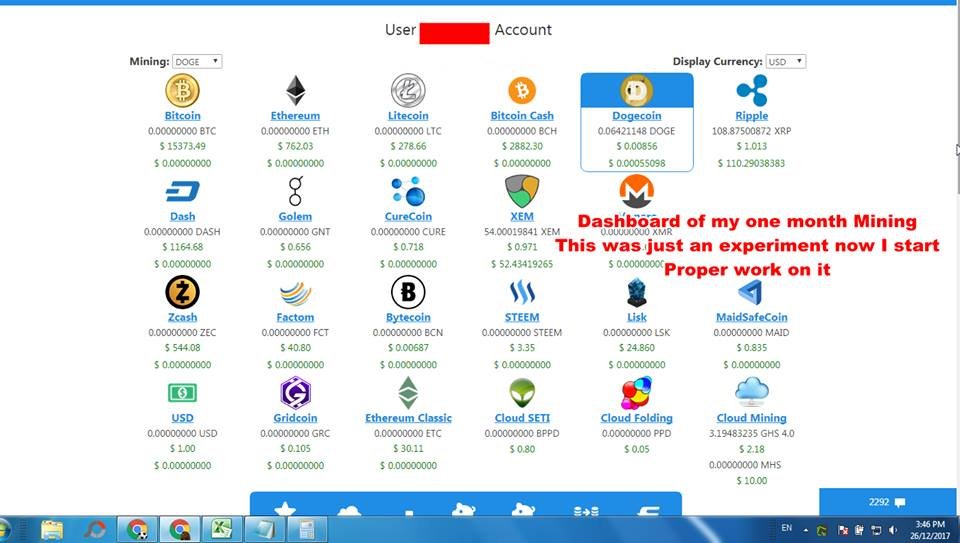Click the USD green banknote icon
The height and width of the screenshot is (543, 960).
tap(182, 393)
